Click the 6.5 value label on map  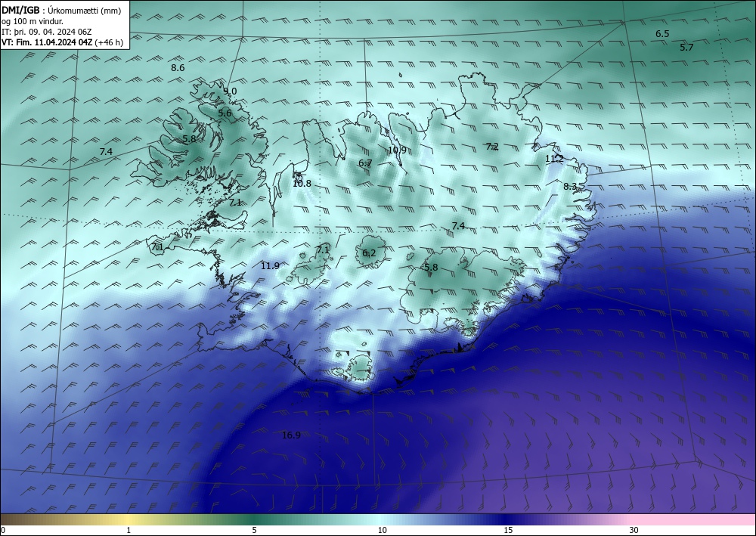[x=662, y=34]
